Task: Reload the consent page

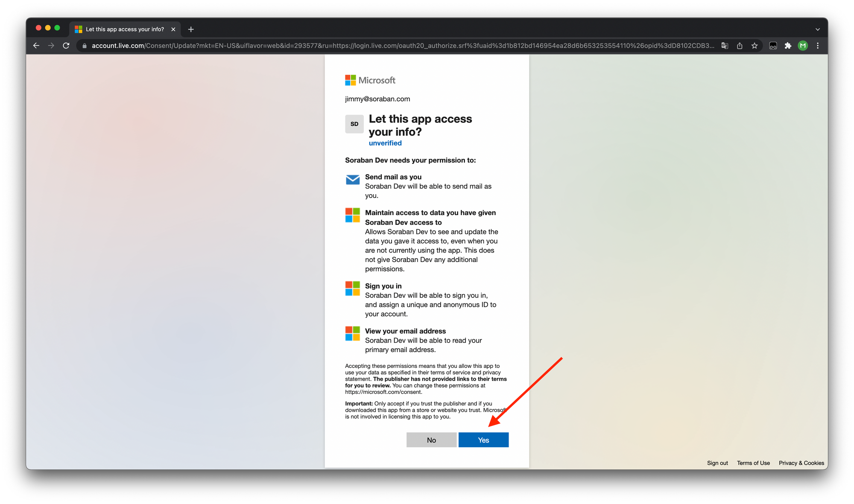Action: pos(66,46)
